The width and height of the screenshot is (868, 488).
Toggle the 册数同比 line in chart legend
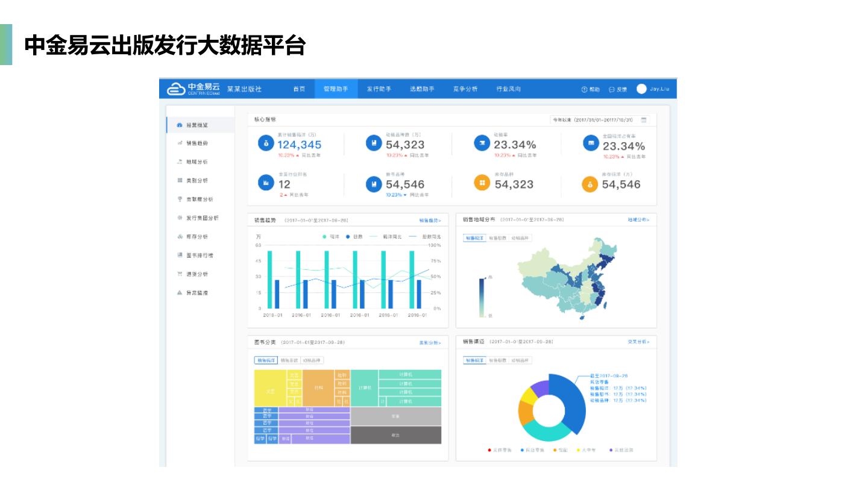coord(425,237)
